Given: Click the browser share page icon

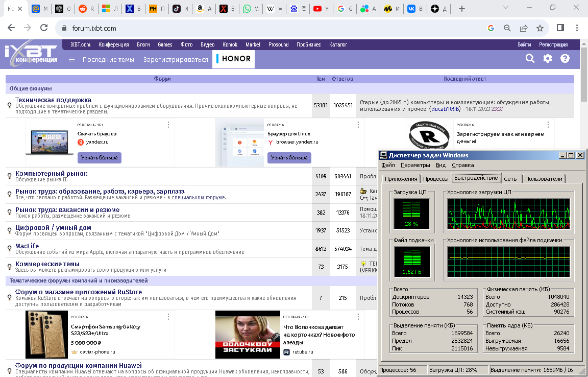Looking at the screenshot, I should point(524,28).
